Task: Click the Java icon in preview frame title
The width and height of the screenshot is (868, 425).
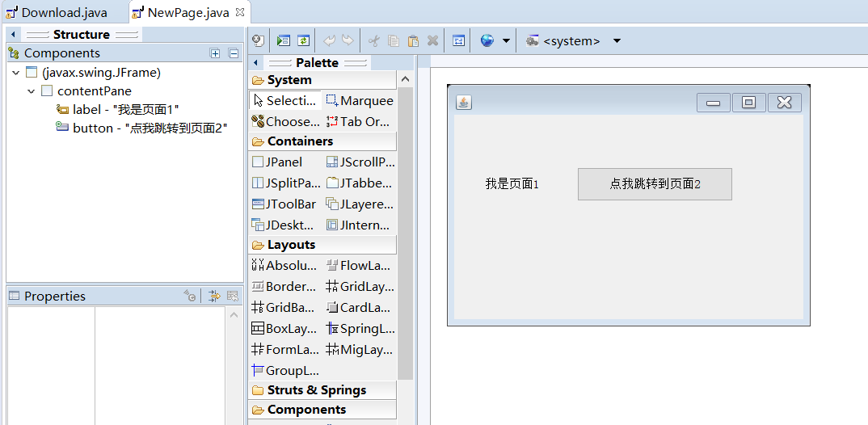Action: (x=464, y=103)
